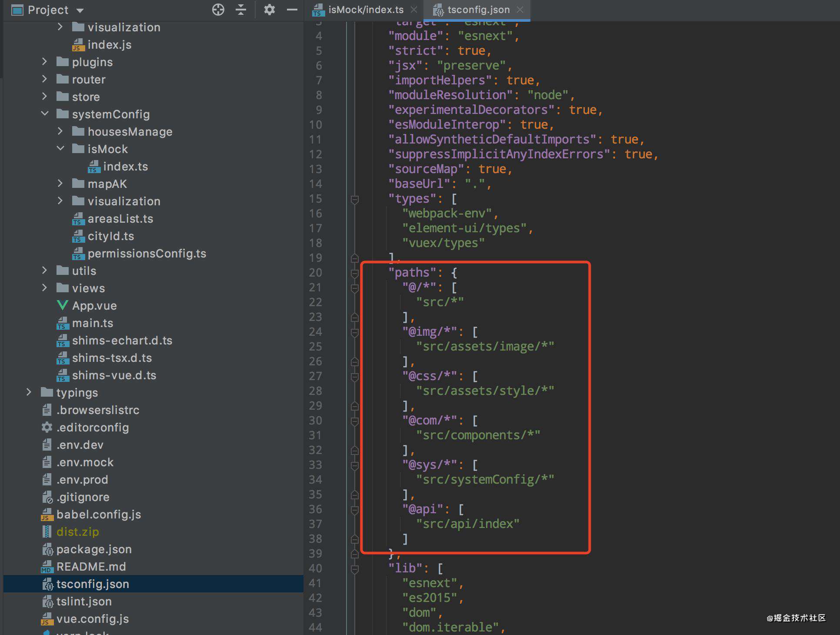Close the isMock/index.ts tab

[414, 10]
